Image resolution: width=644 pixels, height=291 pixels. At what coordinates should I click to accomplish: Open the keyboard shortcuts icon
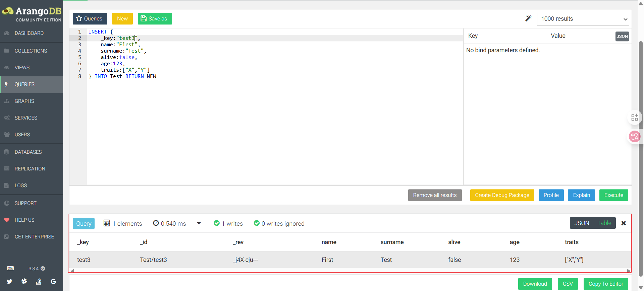10,268
